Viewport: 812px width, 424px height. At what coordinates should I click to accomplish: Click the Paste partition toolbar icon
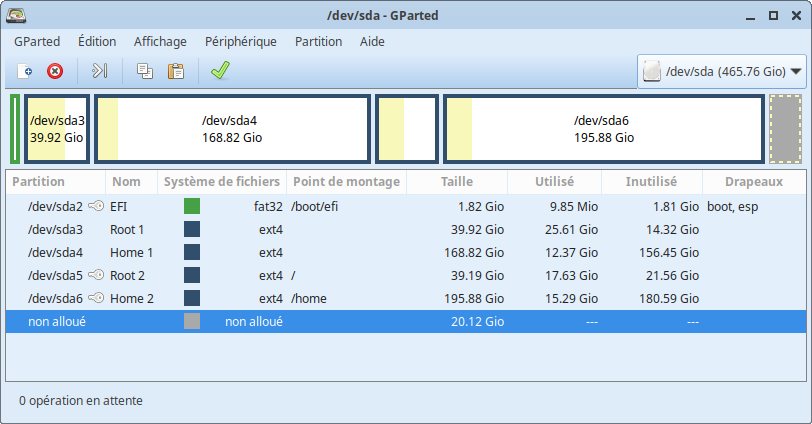tap(176, 71)
